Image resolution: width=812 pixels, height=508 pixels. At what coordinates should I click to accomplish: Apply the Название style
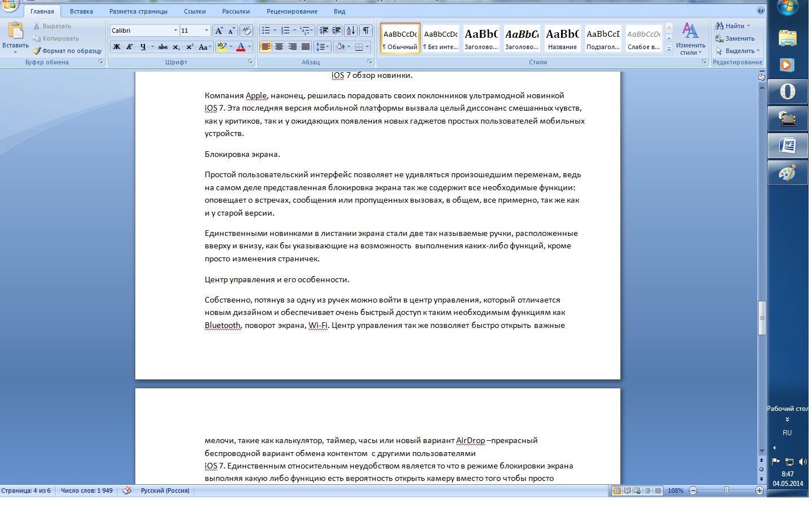pos(562,38)
